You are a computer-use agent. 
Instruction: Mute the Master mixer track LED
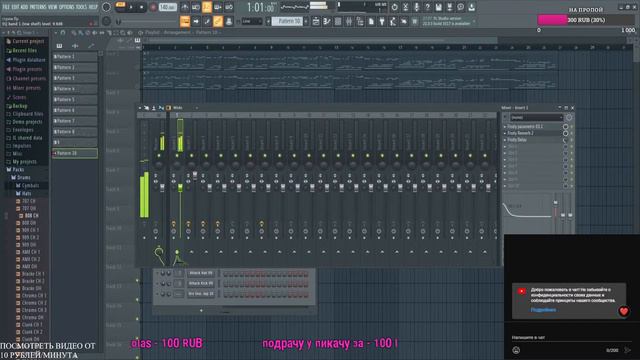pyautogui.click(x=159, y=156)
